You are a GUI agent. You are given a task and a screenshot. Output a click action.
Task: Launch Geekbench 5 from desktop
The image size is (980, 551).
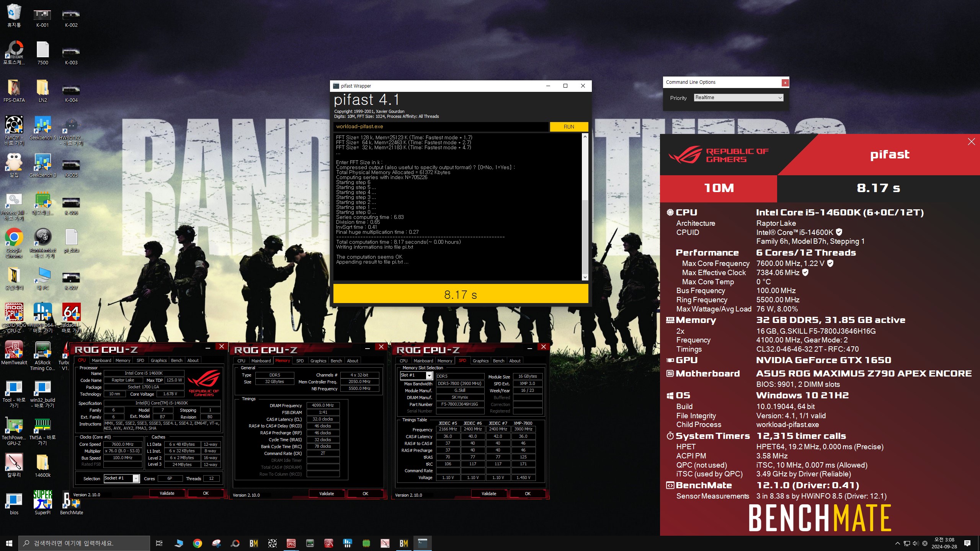pyautogui.click(x=42, y=128)
